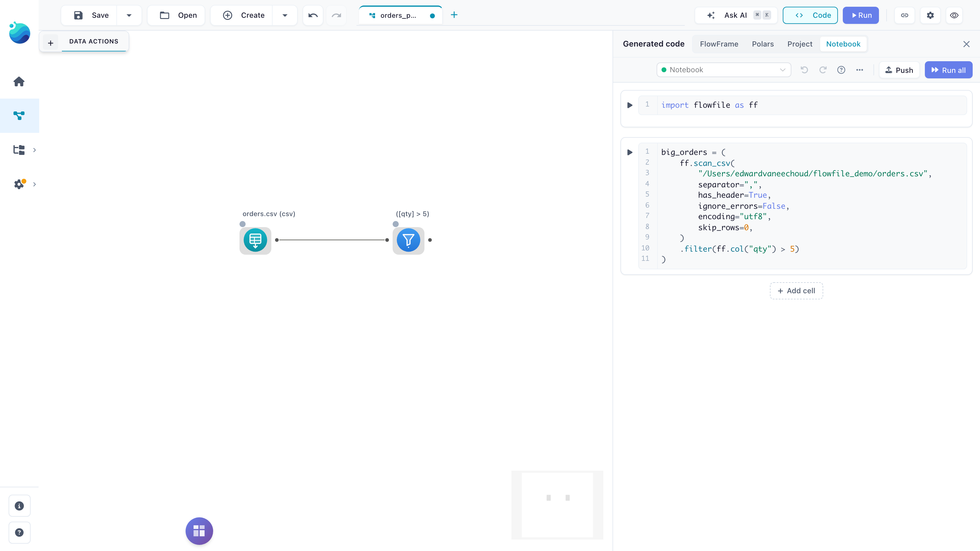This screenshot has height=551, width=980.
Task: Open notebook more options menu
Action: (859, 70)
